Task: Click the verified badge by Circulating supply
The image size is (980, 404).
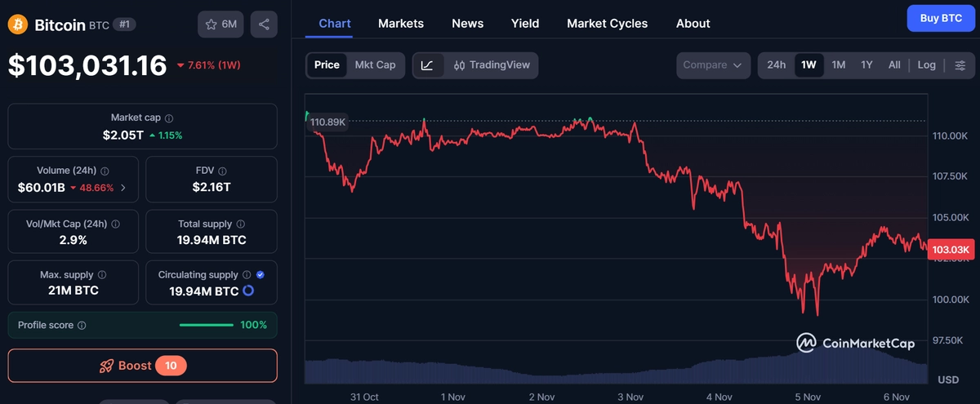Action: (260, 275)
